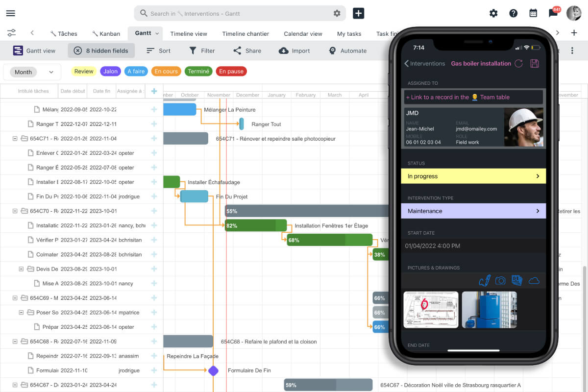The width and height of the screenshot is (588, 392).
Task: Click the cloud upload icon for pictures
Action: pos(533,280)
